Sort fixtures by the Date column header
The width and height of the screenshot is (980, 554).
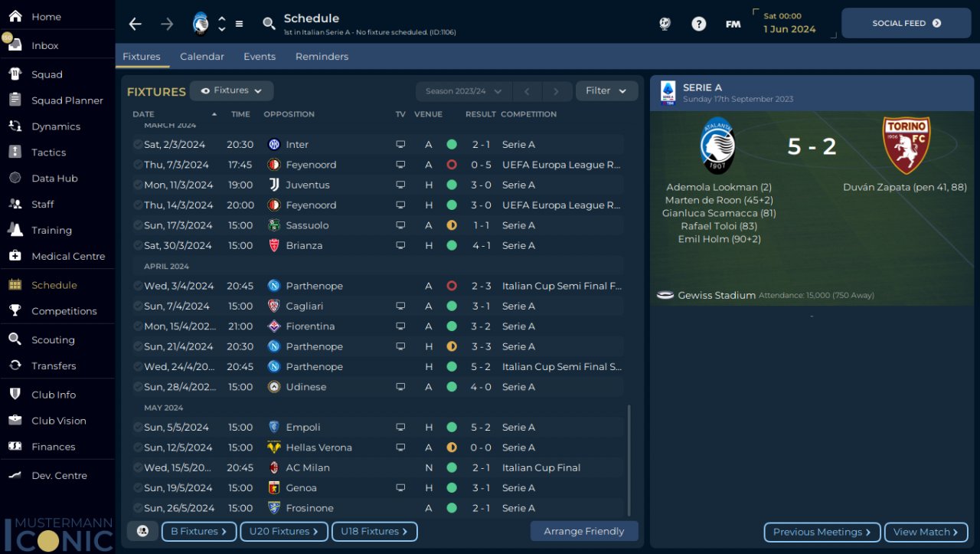[143, 114]
